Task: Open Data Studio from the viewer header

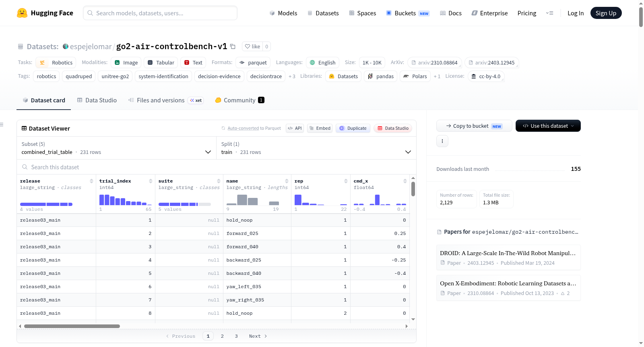Action: tap(393, 128)
